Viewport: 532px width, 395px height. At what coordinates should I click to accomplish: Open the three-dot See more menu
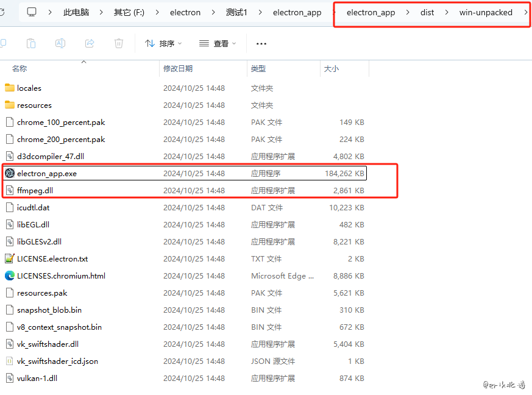tap(261, 43)
